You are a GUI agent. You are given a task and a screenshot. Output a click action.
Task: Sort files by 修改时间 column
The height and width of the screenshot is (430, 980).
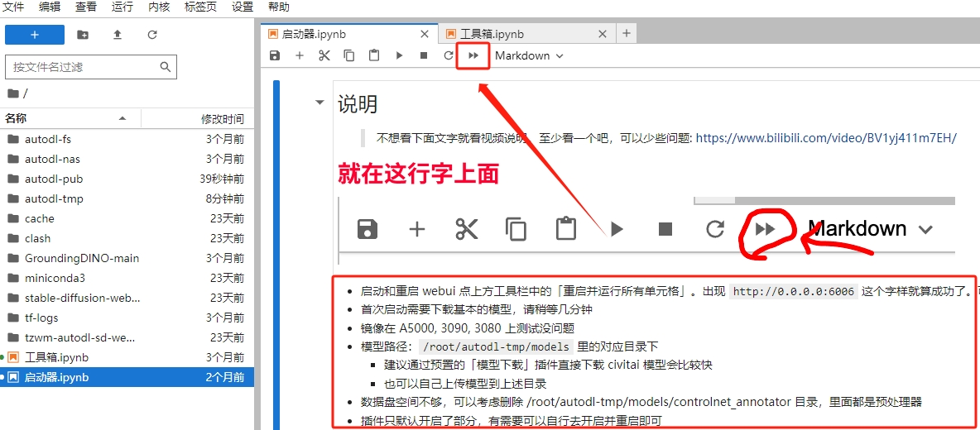tap(197, 118)
